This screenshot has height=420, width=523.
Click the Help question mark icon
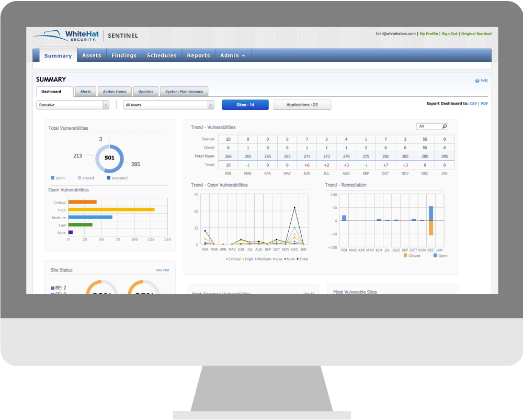(x=477, y=81)
